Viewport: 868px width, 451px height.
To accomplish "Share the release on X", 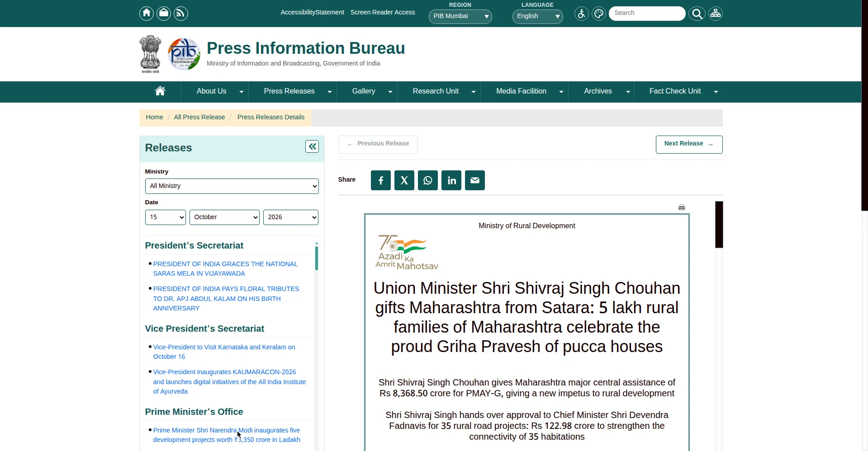I will tap(404, 180).
